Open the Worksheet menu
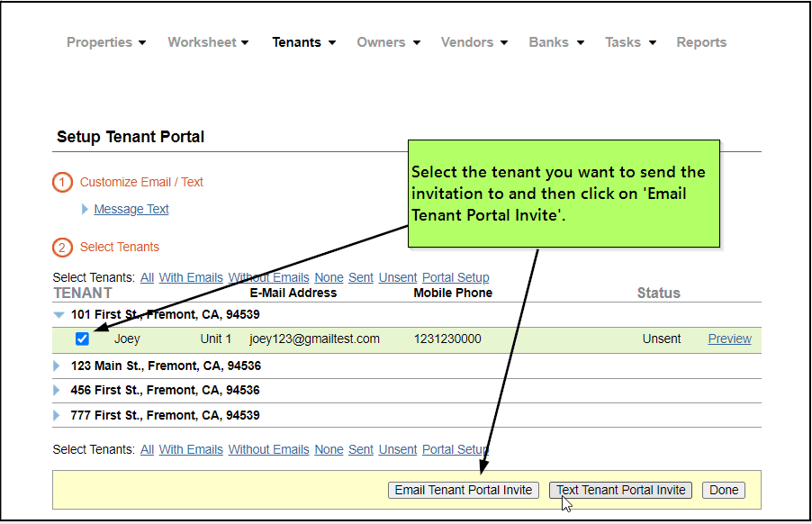812x524 pixels. [x=208, y=42]
